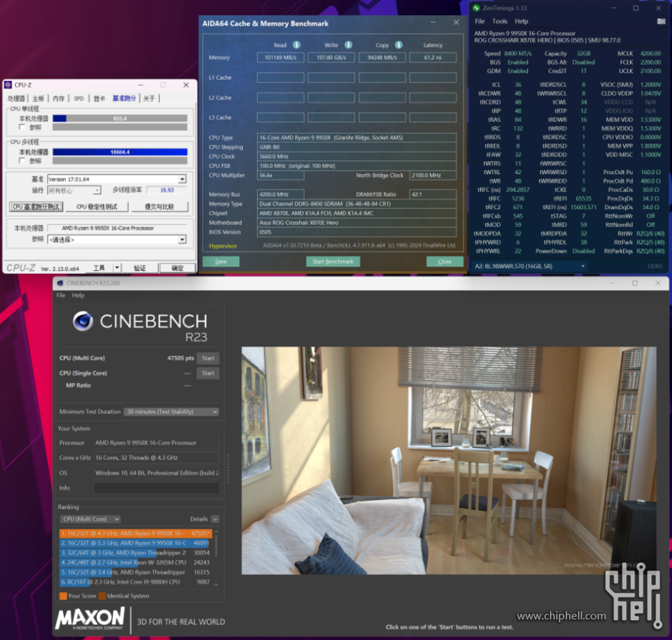Click the 提交与比较 button in CPU-Z
Screen dimensions: 672x640
pos(159,206)
